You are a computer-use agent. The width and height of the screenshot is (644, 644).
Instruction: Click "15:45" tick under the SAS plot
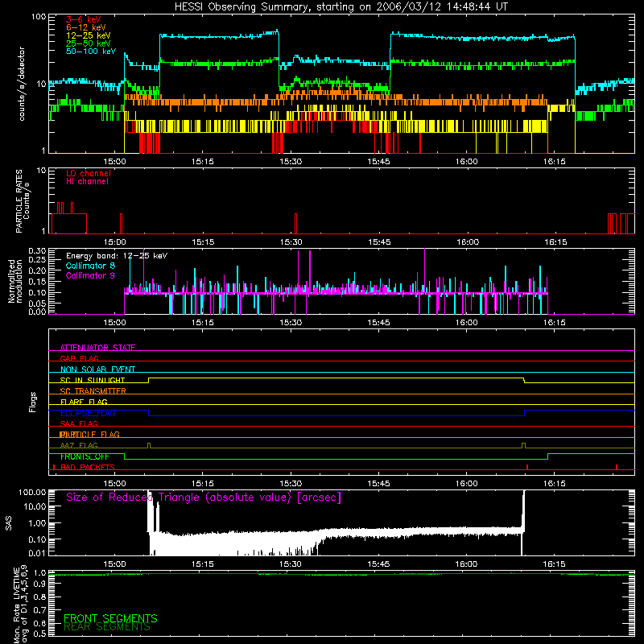click(378, 564)
